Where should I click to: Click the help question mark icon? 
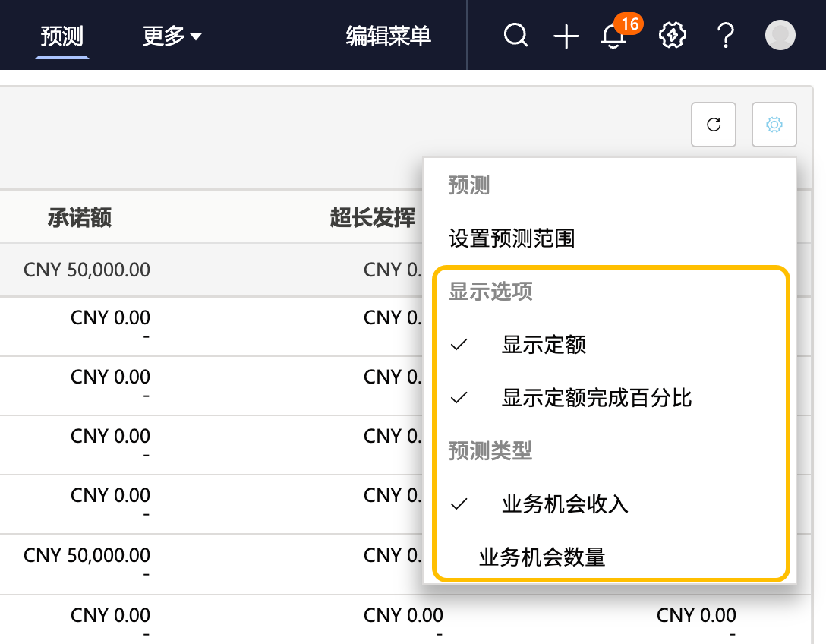(x=726, y=36)
